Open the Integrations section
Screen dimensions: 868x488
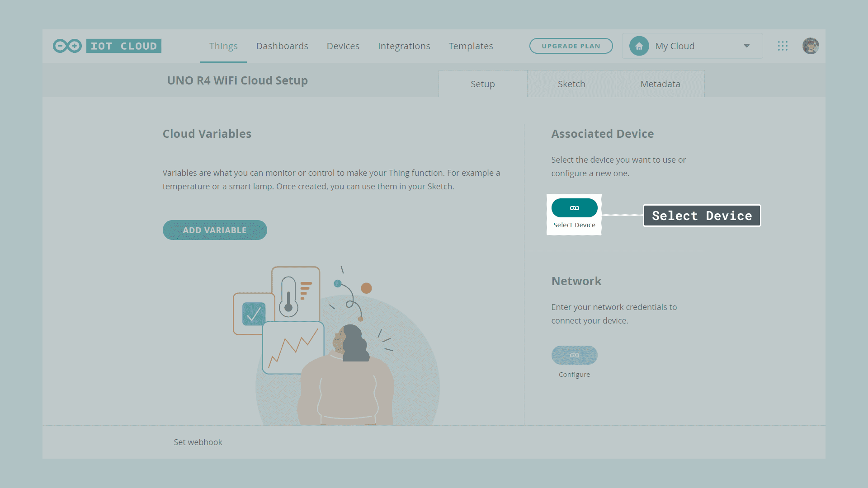click(x=404, y=46)
